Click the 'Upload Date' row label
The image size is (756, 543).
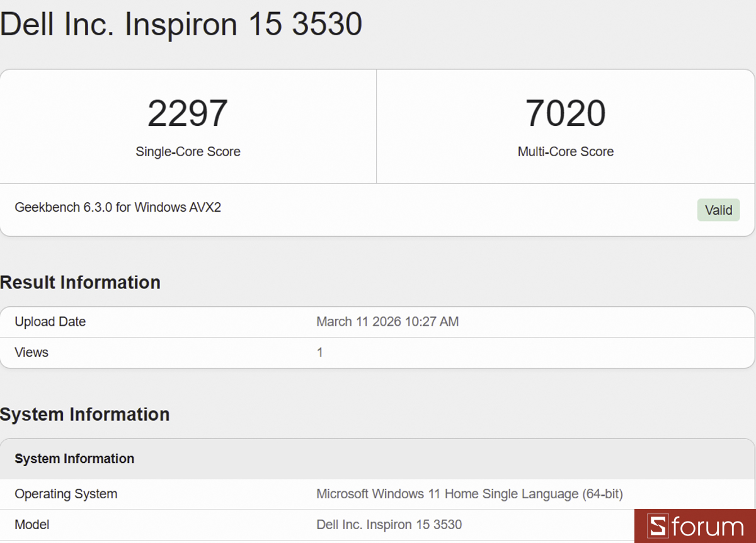click(50, 321)
